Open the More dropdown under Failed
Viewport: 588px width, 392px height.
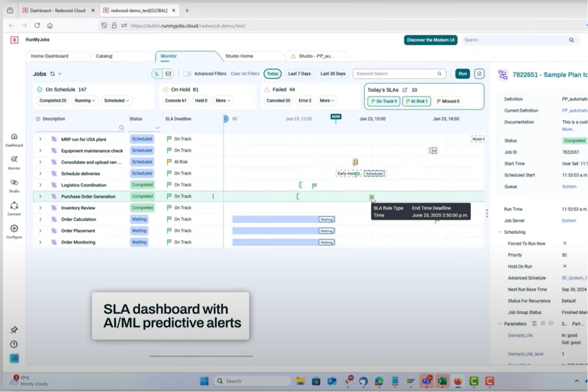tap(326, 100)
